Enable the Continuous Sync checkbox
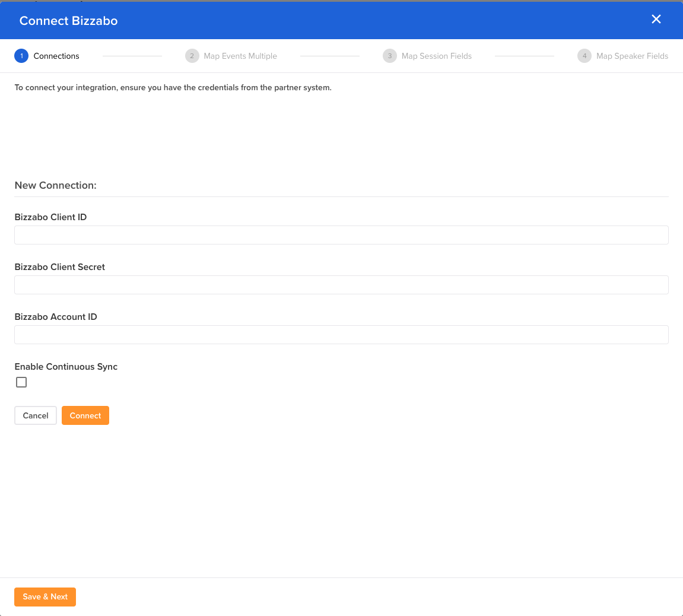Screen dimensions: 683x616 pyautogui.click(x=21, y=382)
